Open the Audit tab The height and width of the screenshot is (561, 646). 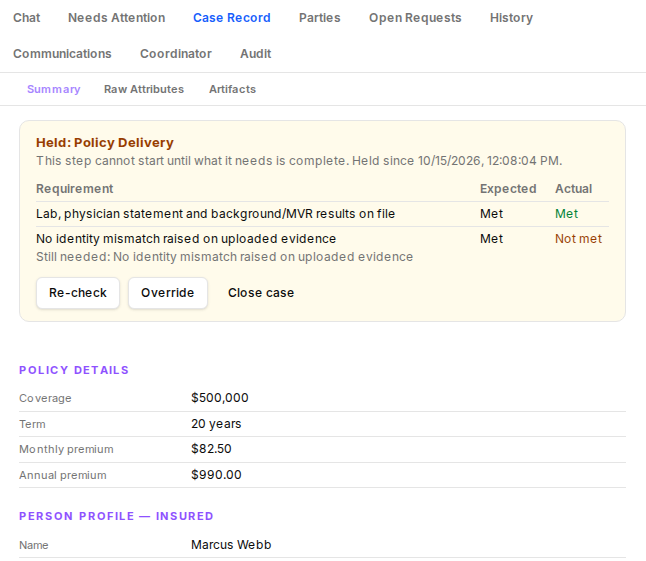click(x=256, y=54)
